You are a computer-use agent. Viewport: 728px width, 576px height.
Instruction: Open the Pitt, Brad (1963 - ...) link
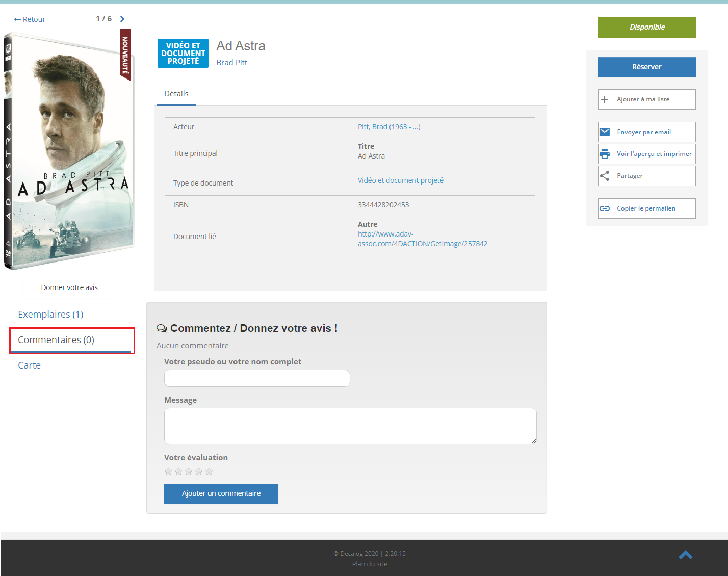(388, 127)
